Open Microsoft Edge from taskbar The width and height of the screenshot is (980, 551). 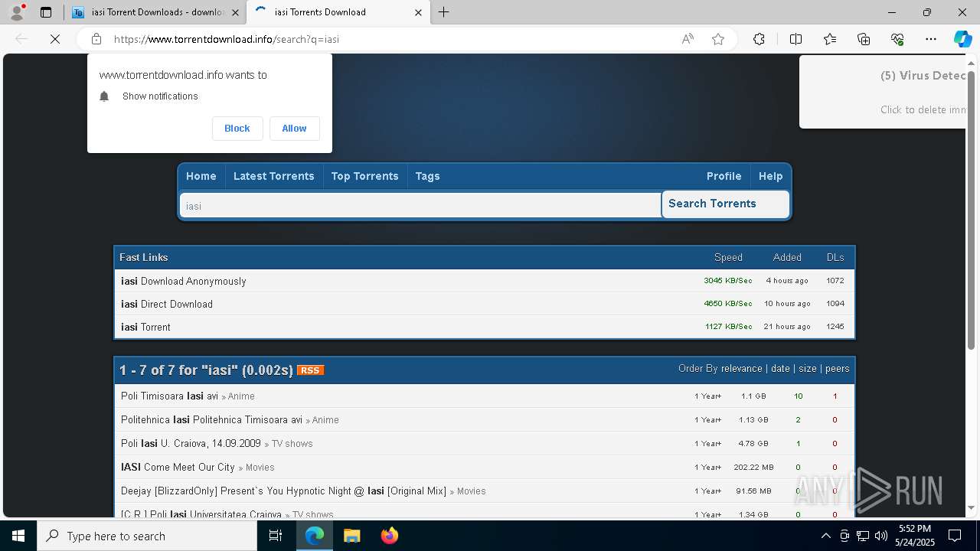point(315,536)
